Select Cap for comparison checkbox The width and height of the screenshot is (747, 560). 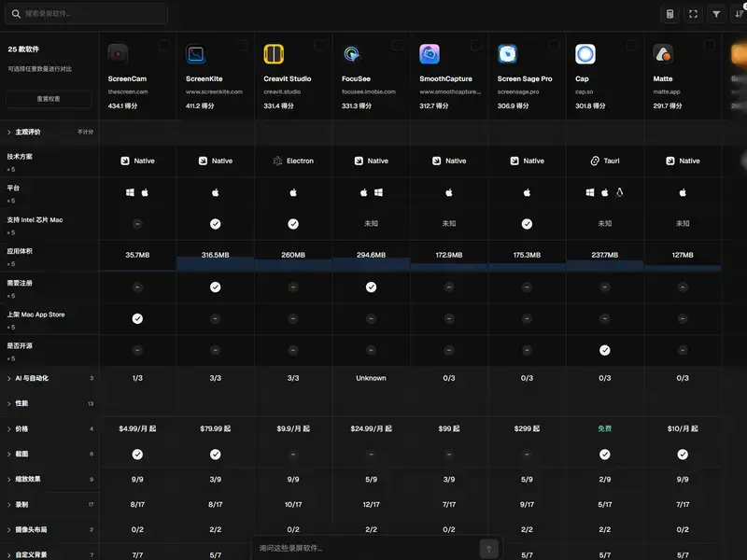(x=631, y=45)
